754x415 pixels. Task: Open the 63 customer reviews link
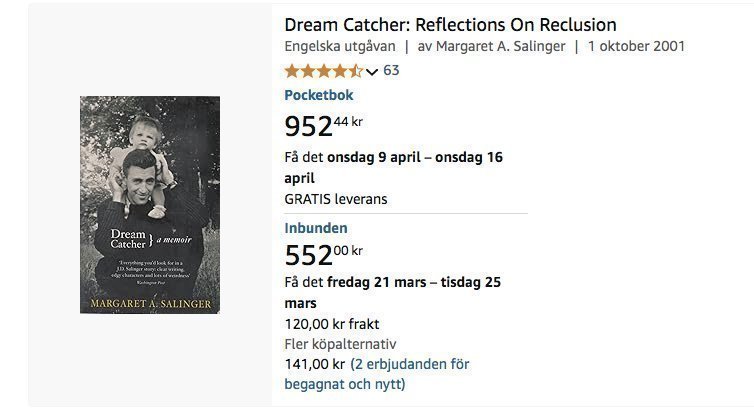(391, 71)
